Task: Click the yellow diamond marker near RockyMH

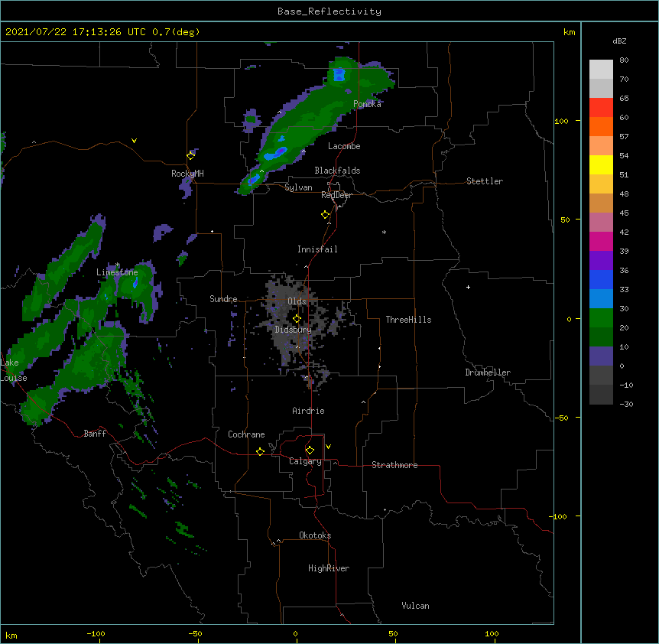Action: click(190, 156)
